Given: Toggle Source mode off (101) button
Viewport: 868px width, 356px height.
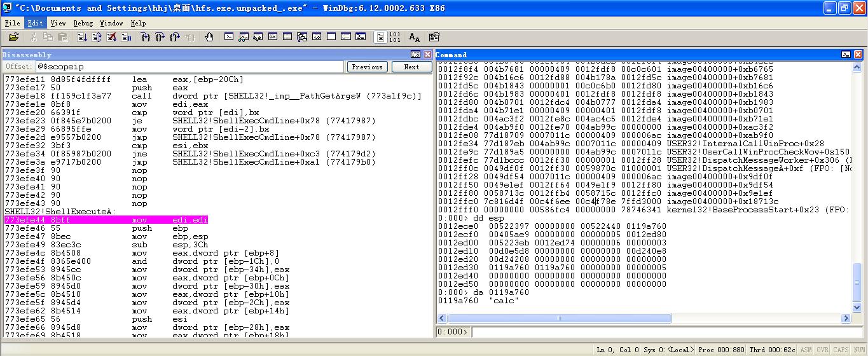Looking at the screenshot, I should coord(395,38).
